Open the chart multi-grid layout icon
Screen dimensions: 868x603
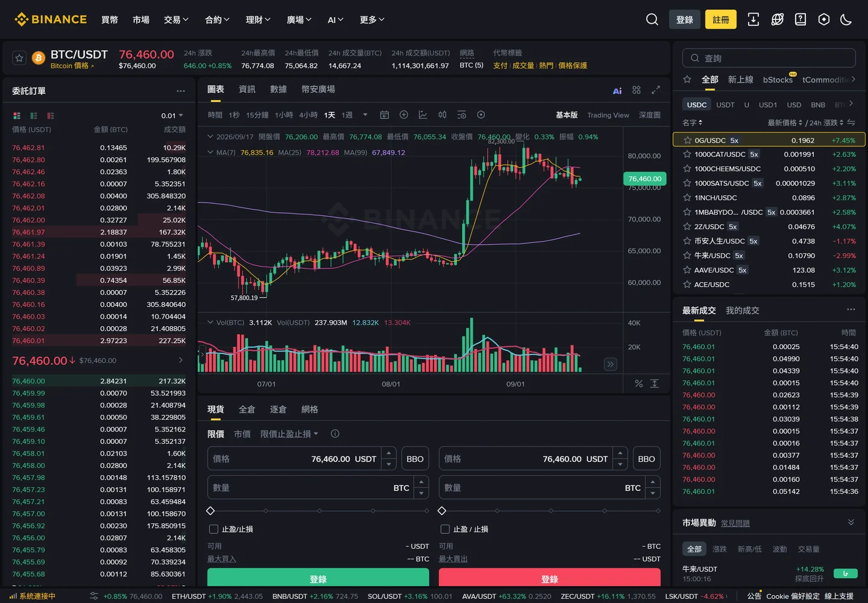point(637,90)
